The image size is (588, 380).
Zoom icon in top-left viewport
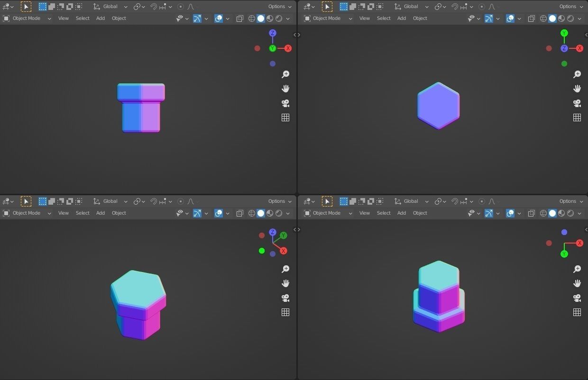(285, 74)
